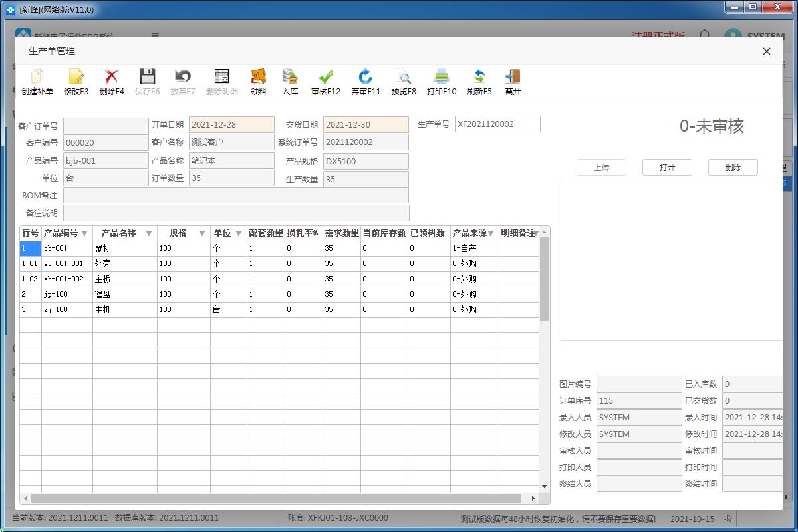This screenshot has height=532, width=798.
Task: Expand the 产品名称 column filter
Action: (149, 233)
